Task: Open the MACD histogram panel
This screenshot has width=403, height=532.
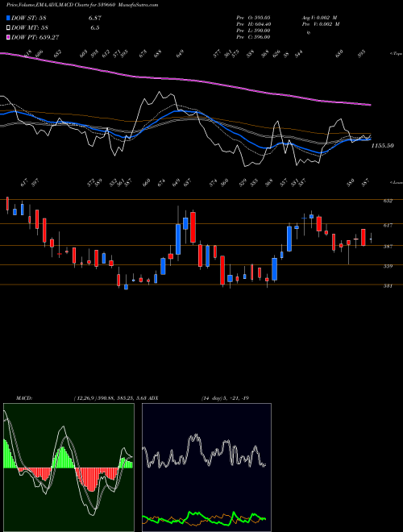Action: click(x=69, y=468)
